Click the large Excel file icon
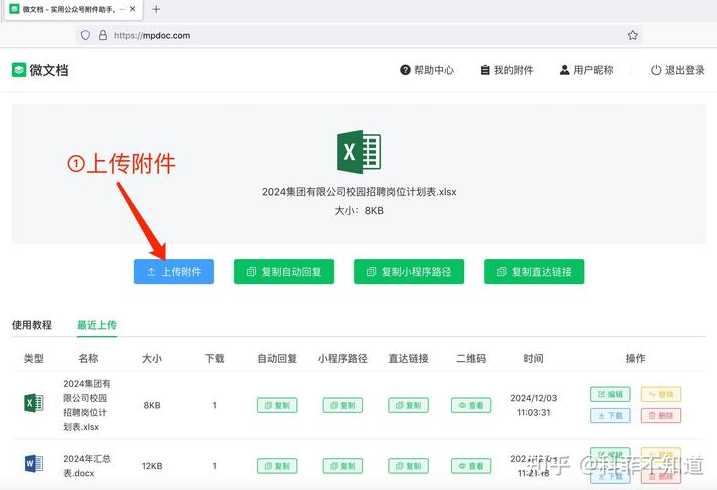 pyautogui.click(x=359, y=152)
